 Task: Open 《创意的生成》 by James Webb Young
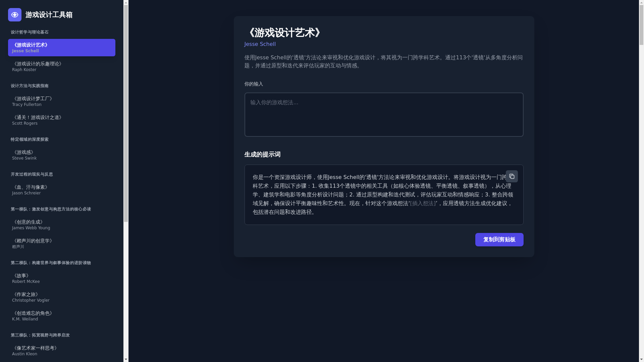(x=62, y=225)
